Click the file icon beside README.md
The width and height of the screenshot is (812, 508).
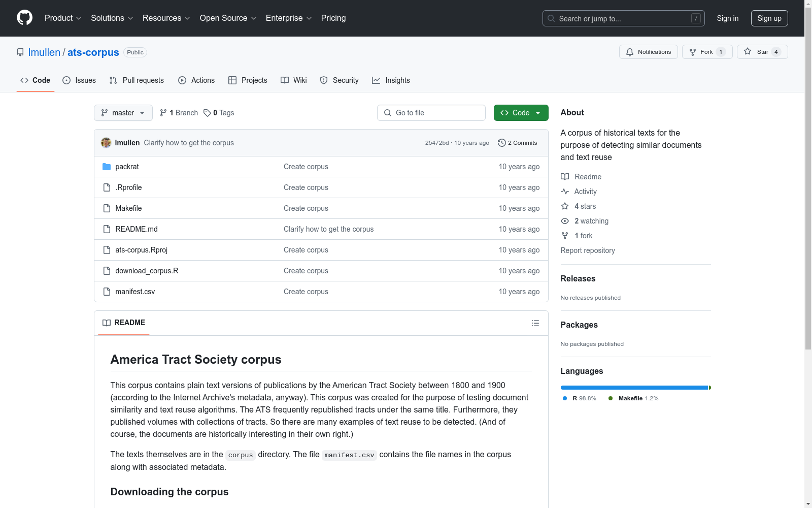(107, 229)
